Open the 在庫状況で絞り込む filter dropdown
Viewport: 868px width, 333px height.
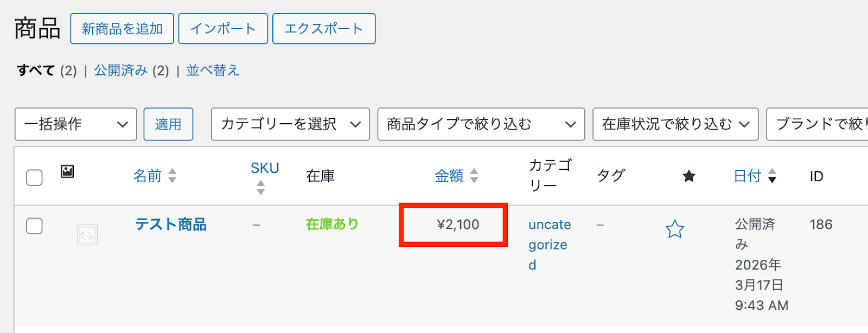(x=675, y=124)
